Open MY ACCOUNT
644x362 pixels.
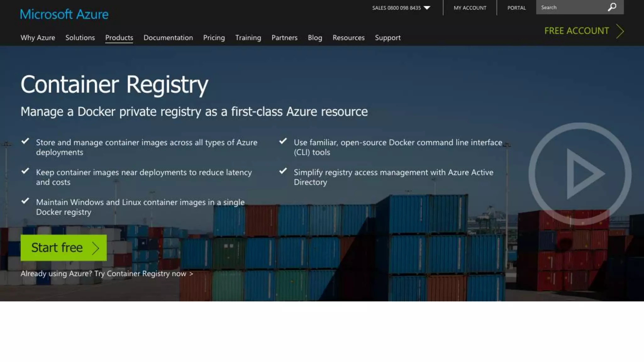tap(470, 8)
